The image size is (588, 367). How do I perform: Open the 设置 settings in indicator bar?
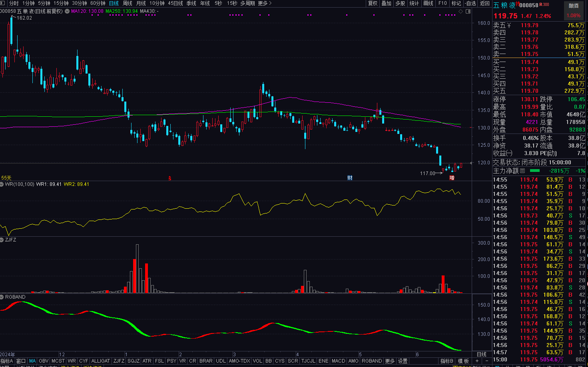pyautogui.click(x=403, y=361)
